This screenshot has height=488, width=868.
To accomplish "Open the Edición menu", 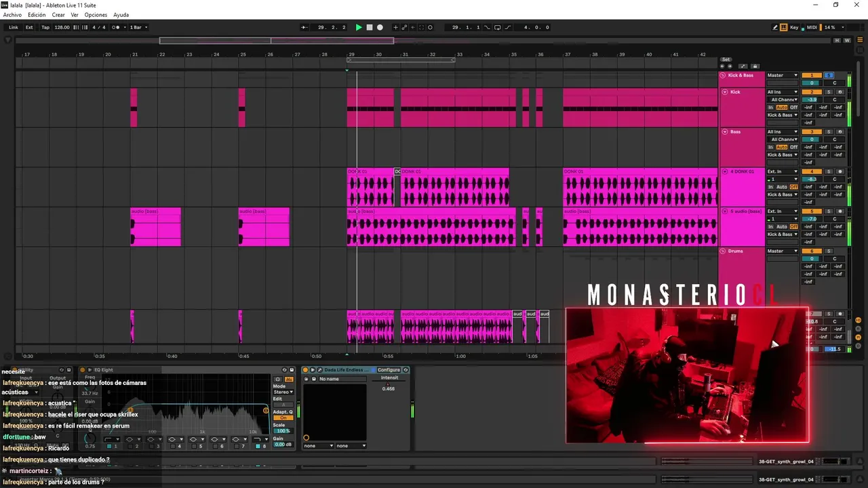I will coord(37,15).
